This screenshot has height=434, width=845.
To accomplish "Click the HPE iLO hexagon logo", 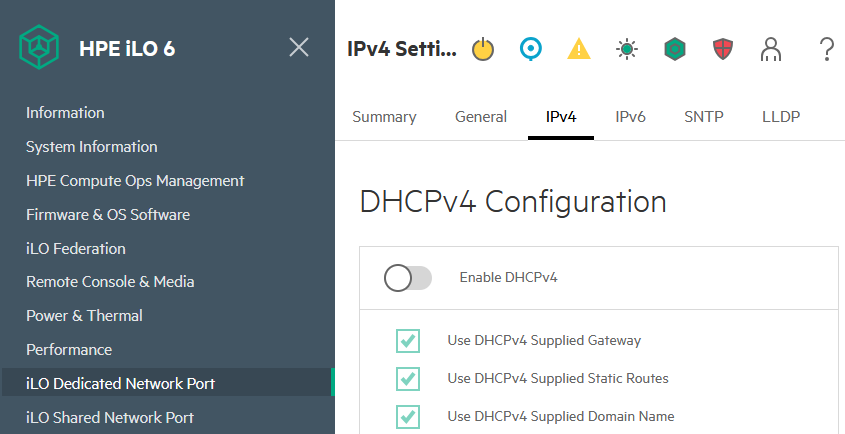I will click(x=39, y=47).
